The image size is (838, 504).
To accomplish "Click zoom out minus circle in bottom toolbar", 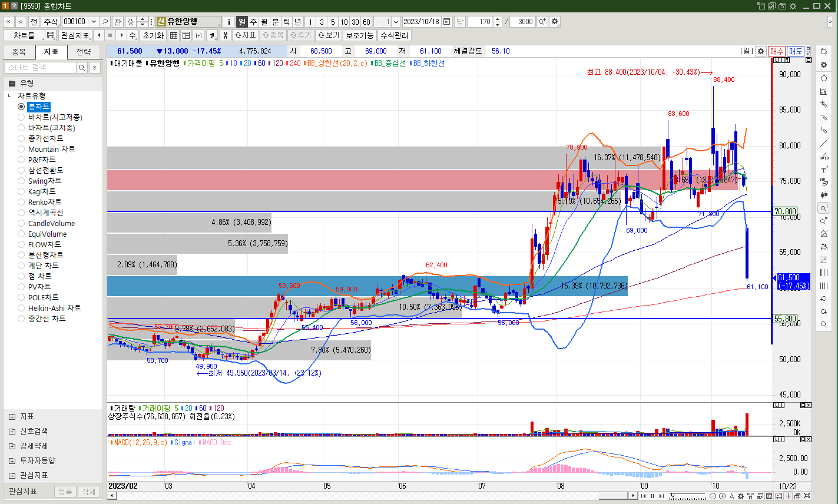I will tap(713, 496).
